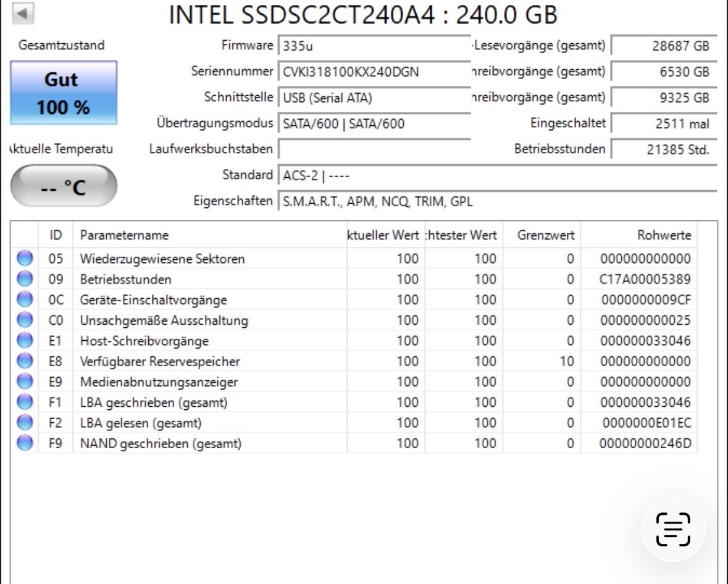Click raw value 0000000009CF

pyautogui.click(x=646, y=299)
